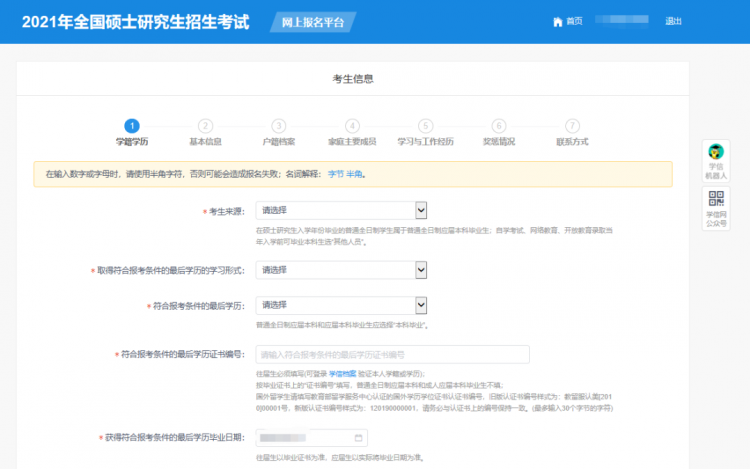Open the 学信机器人 robot assistant icon
Screen dimensions: 750x469
click(x=716, y=153)
